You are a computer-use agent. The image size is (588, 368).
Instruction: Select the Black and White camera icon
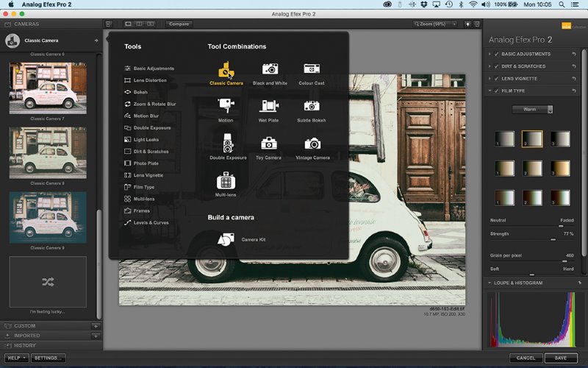click(270, 69)
